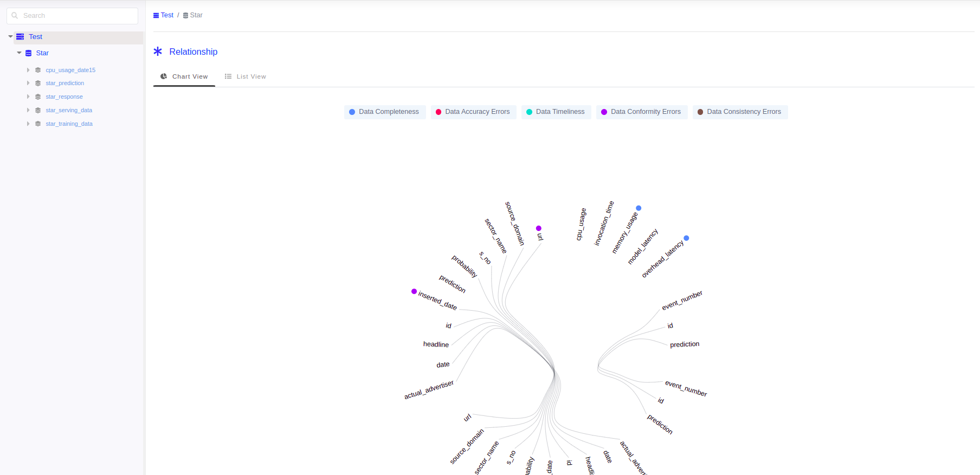The width and height of the screenshot is (980, 475).
Task: Select the Star item in sidebar tree
Action: point(42,53)
